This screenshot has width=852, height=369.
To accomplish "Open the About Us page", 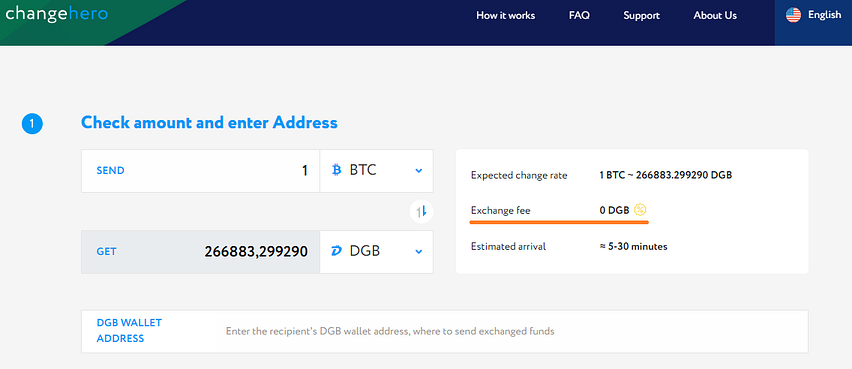I will pos(715,15).
